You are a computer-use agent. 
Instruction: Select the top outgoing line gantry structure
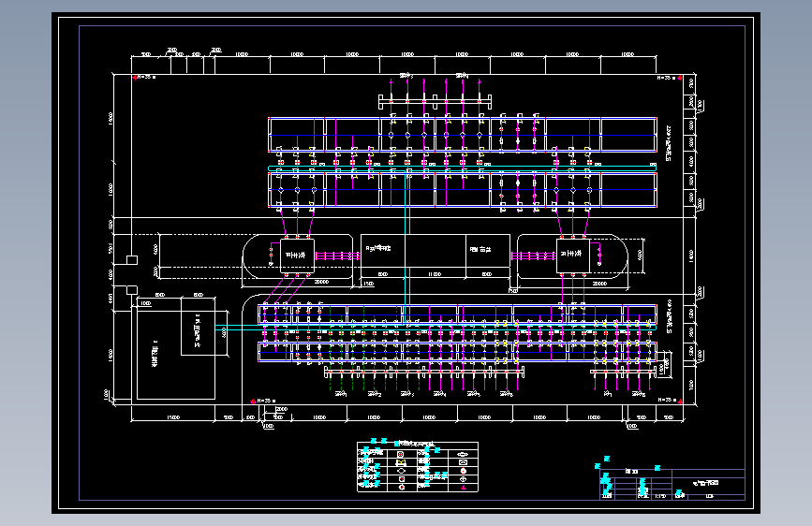(x=435, y=102)
